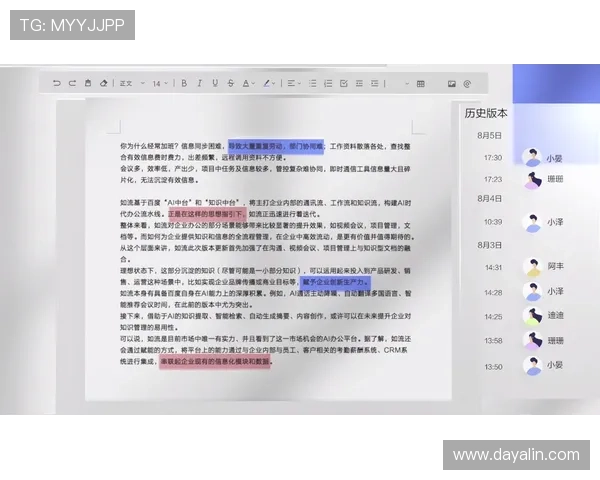This screenshot has width=600, height=480.
Task: Expand the highlight color arrow
Action: (274, 83)
